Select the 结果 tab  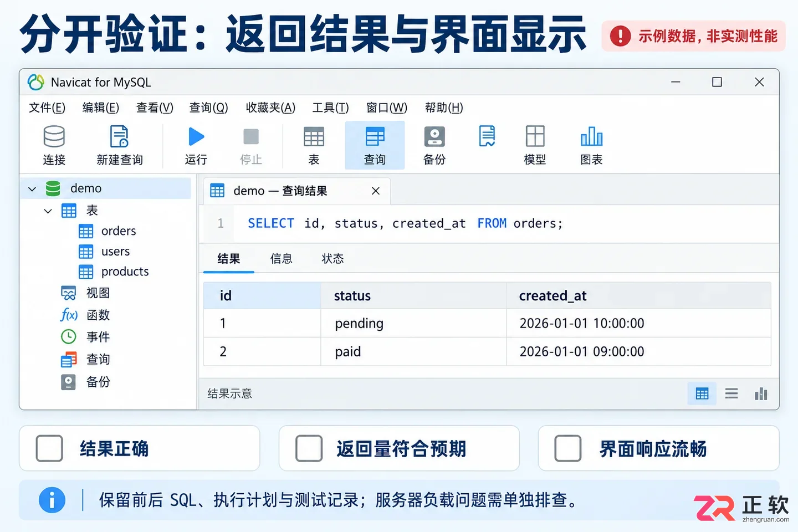point(229,259)
